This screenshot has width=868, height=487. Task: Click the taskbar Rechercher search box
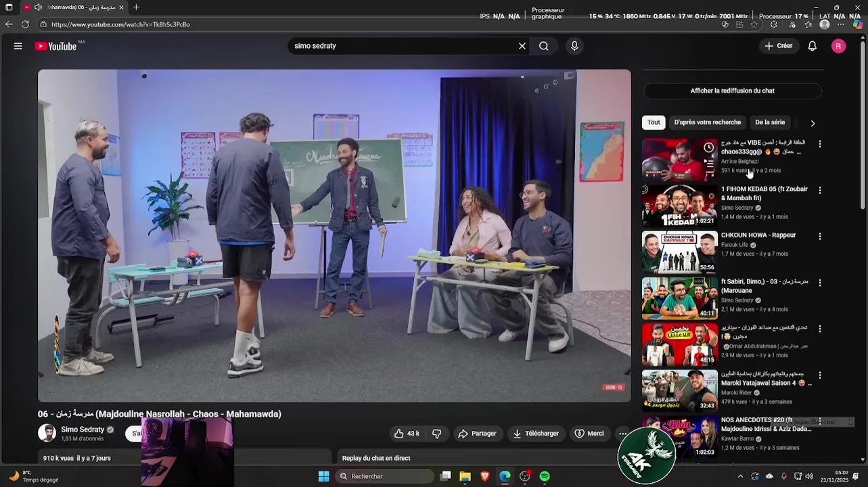384,476
